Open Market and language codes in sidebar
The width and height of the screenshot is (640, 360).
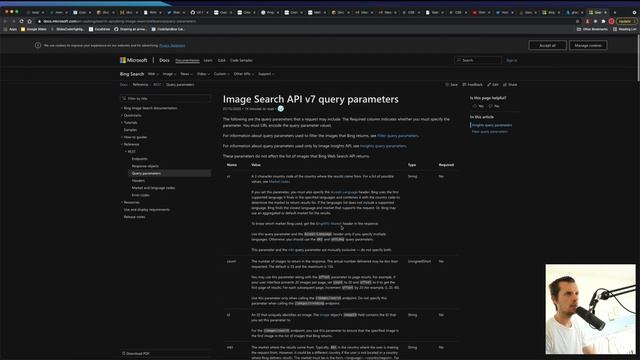153,188
